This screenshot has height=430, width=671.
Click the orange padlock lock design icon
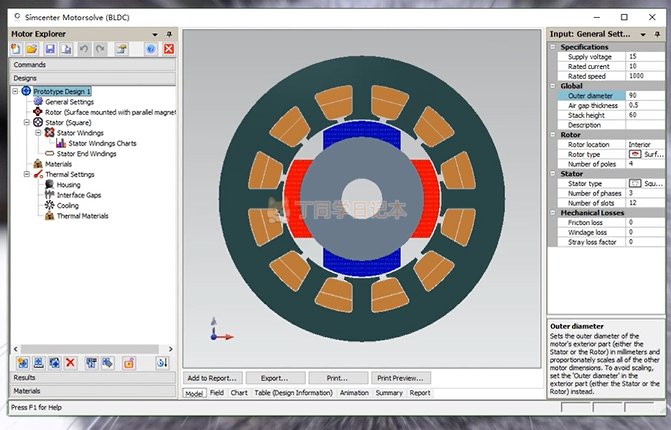(129, 362)
